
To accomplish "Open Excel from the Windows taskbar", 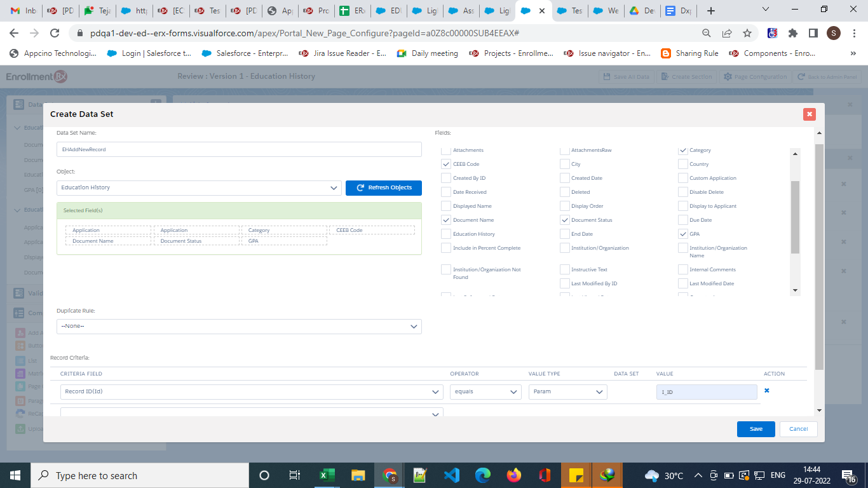I will click(326, 475).
